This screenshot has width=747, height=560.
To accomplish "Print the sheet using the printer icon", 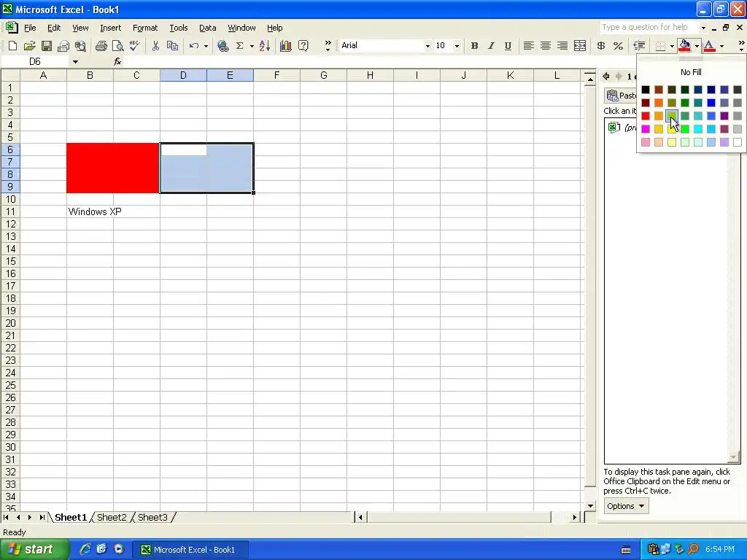I will tap(101, 46).
